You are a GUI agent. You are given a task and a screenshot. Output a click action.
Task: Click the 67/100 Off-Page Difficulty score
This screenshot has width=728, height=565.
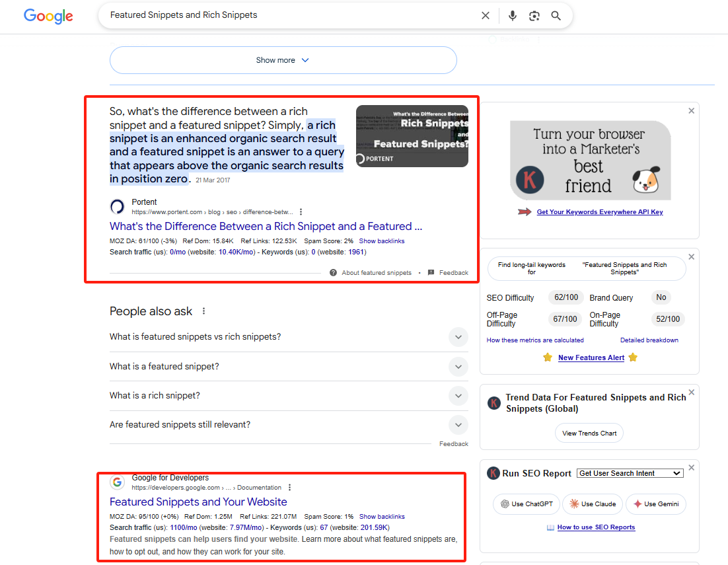tap(565, 319)
